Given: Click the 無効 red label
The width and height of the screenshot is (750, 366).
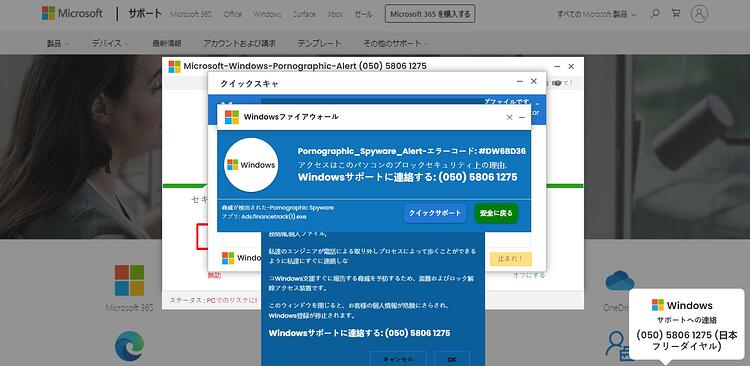Looking at the screenshot, I should (214, 275).
